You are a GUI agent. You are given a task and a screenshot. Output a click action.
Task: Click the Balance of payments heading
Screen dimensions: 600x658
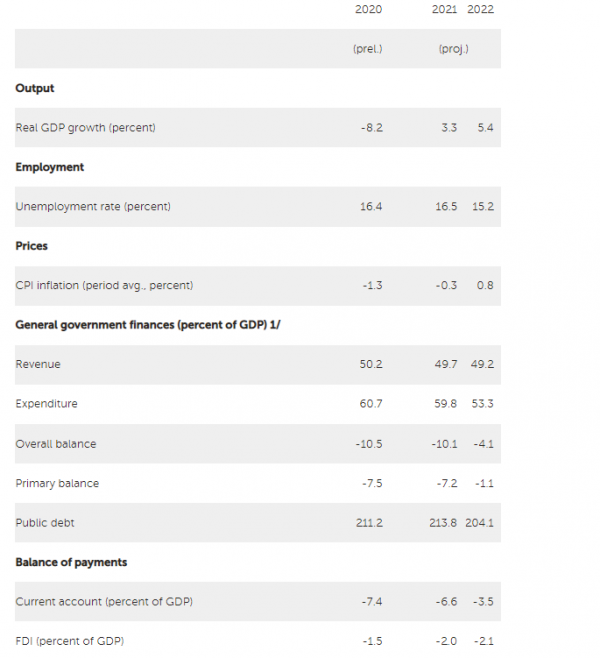71,562
